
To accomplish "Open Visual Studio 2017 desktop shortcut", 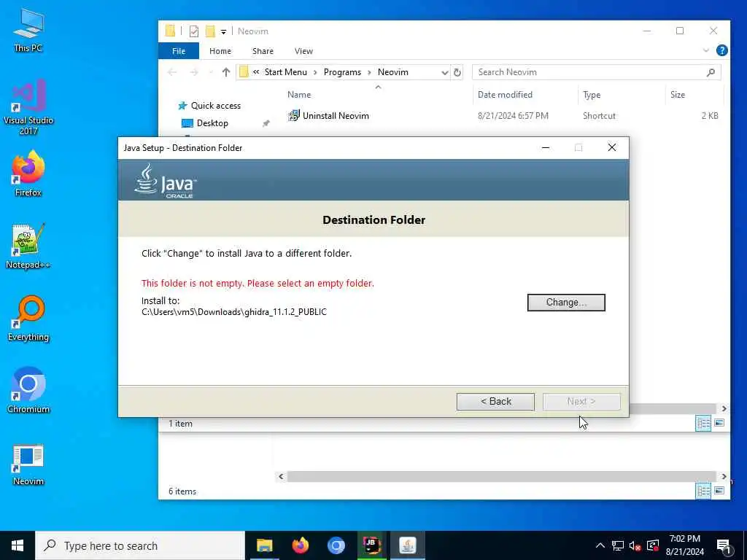I will [x=28, y=106].
